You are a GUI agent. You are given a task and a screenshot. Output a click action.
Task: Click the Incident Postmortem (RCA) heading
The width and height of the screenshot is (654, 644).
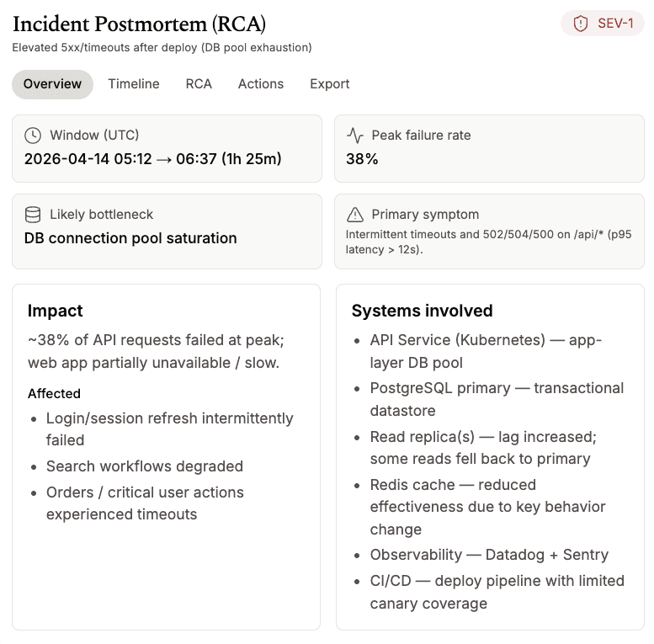(x=139, y=24)
